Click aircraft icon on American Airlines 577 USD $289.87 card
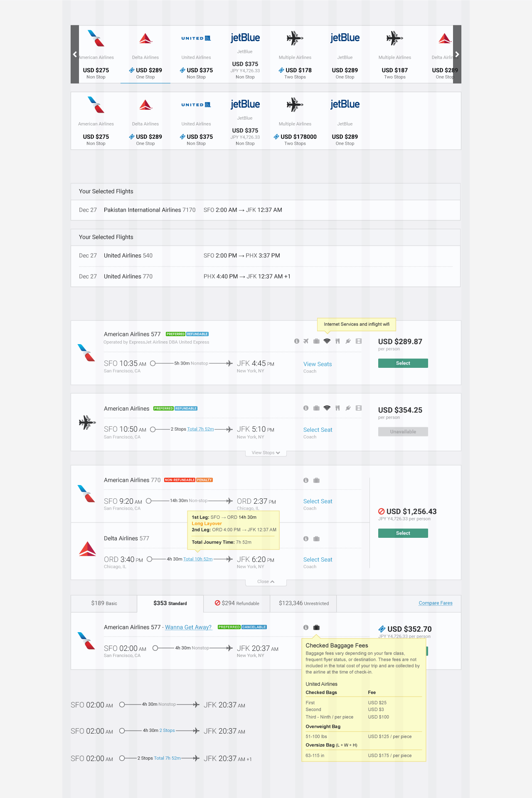Image resolution: width=532 pixels, height=798 pixels. 306,341
